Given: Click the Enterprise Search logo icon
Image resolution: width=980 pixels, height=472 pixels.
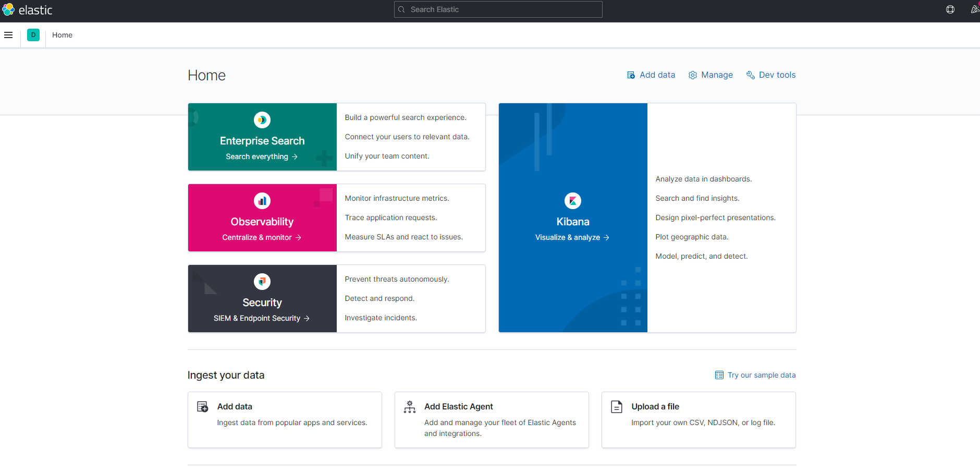Looking at the screenshot, I should point(262,120).
